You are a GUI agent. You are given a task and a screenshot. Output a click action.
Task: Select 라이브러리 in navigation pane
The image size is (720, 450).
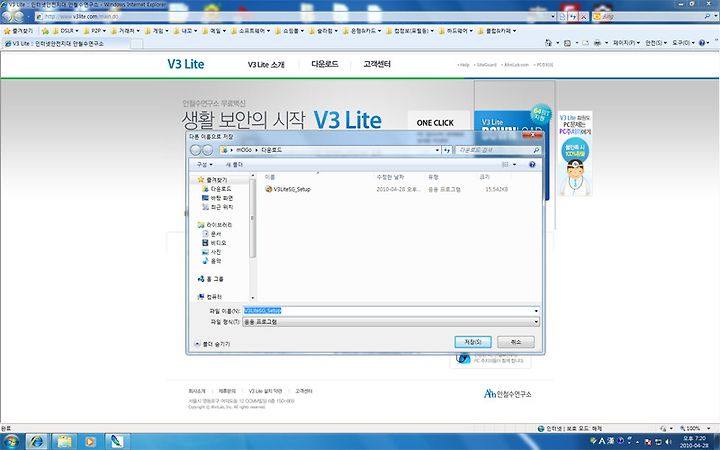pos(215,225)
